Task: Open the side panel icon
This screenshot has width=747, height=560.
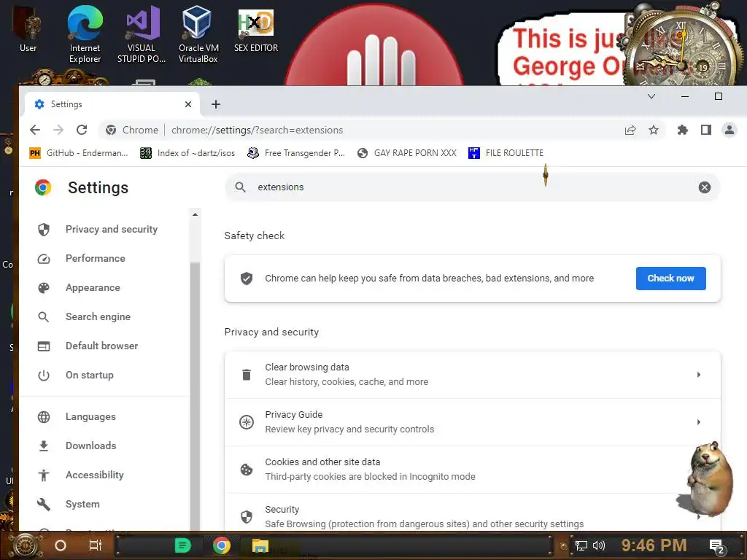Action: pos(706,130)
